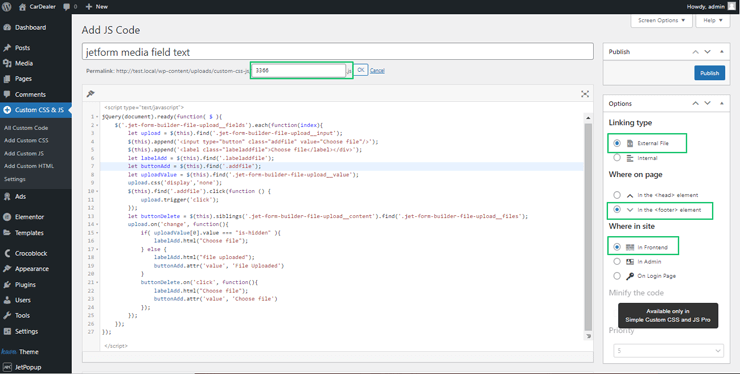Edit the permalink slug field
Image resolution: width=740 pixels, height=374 pixels.
pos(299,70)
